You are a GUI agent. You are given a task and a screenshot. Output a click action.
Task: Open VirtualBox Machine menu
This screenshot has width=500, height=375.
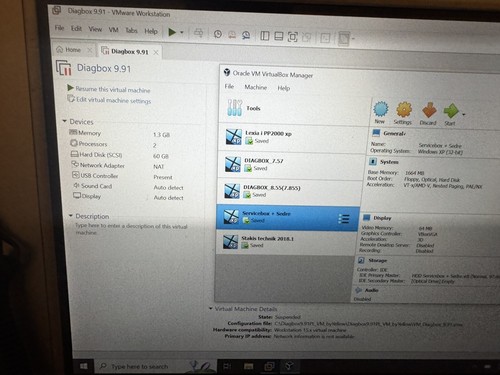(x=256, y=87)
